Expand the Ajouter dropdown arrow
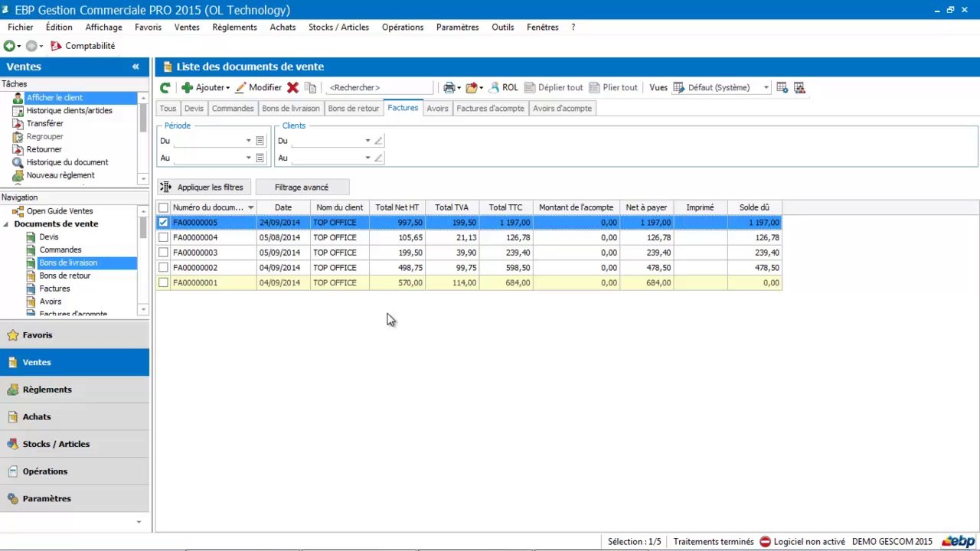 click(228, 88)
